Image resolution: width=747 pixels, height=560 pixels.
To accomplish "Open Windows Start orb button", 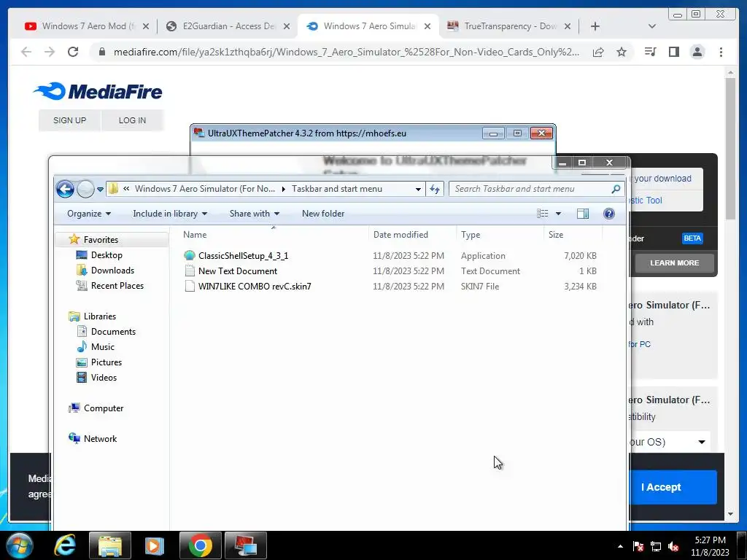I will pyautogui.click(x=20, y=545).
